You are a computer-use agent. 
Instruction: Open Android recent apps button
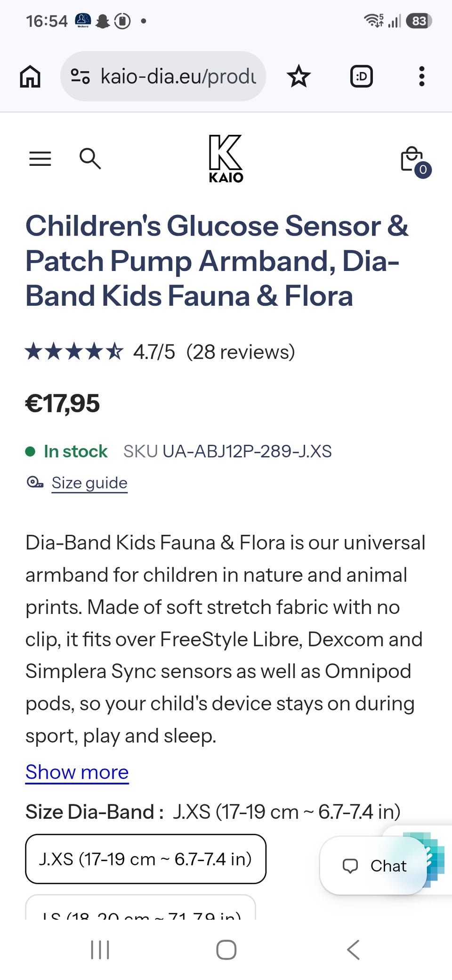point(100,949)
